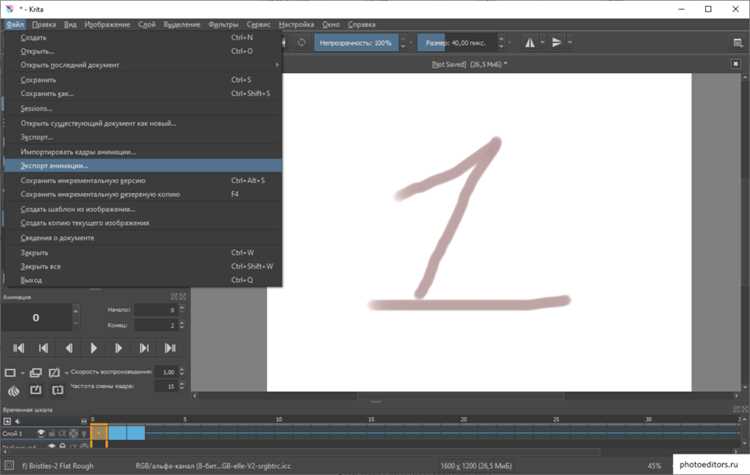Click the Конец end frame field
The width and height of the screenshot is (750, 475).
point(156,325)
